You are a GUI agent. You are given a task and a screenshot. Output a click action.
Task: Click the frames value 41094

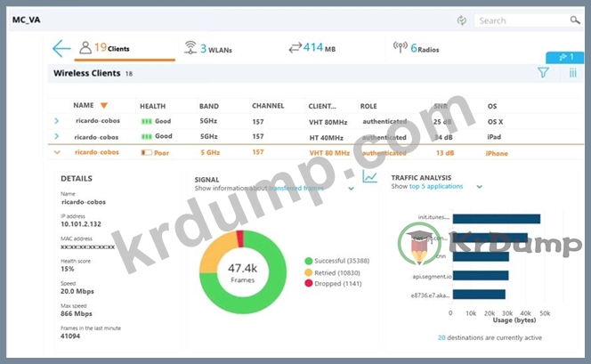70,336
